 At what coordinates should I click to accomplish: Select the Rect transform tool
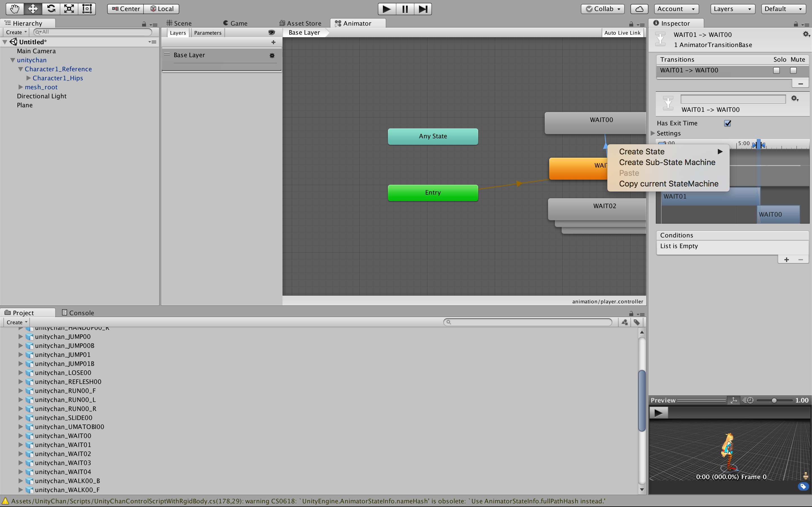point(87,9)
